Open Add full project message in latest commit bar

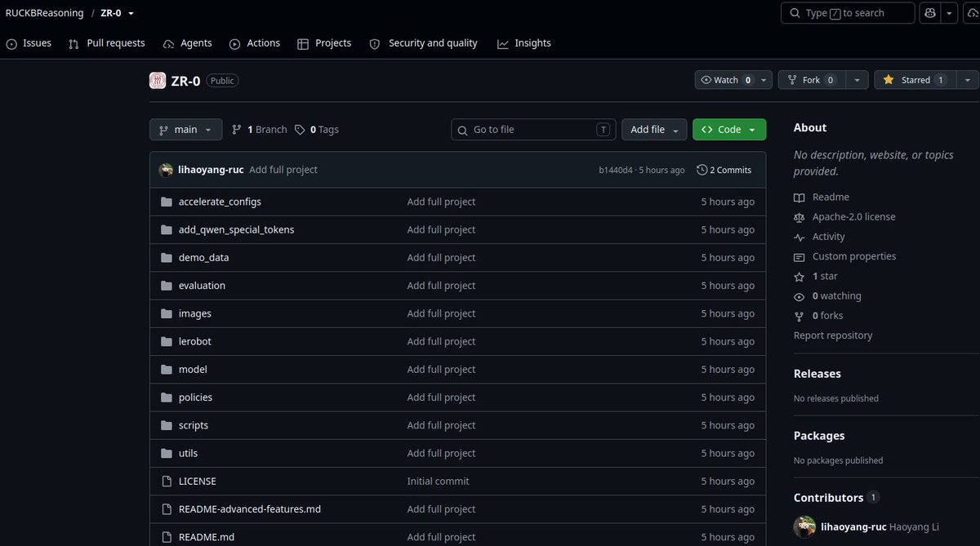(x=283, y=170)
